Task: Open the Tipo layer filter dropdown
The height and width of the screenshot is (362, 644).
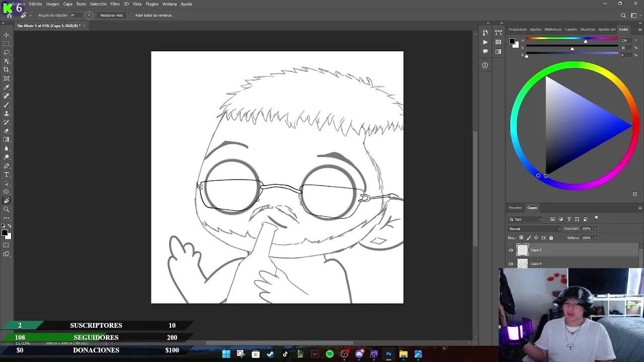Action: click(x=525, y=219)
